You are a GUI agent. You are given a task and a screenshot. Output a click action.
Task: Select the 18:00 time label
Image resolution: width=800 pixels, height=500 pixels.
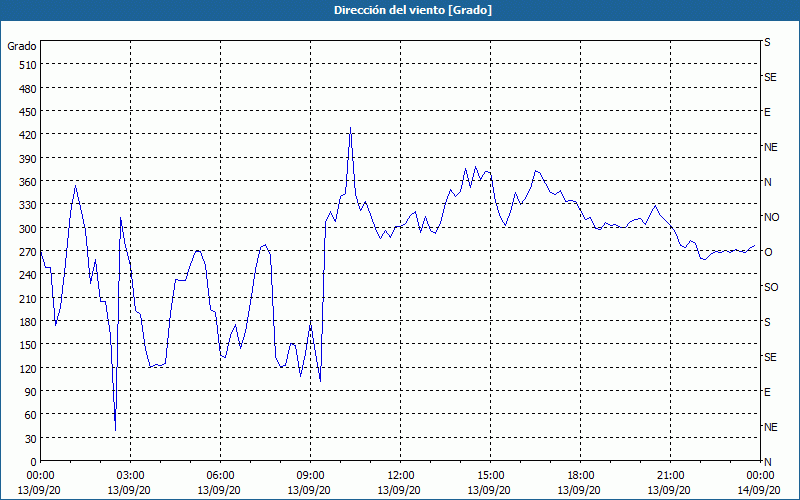pos(581,476)
